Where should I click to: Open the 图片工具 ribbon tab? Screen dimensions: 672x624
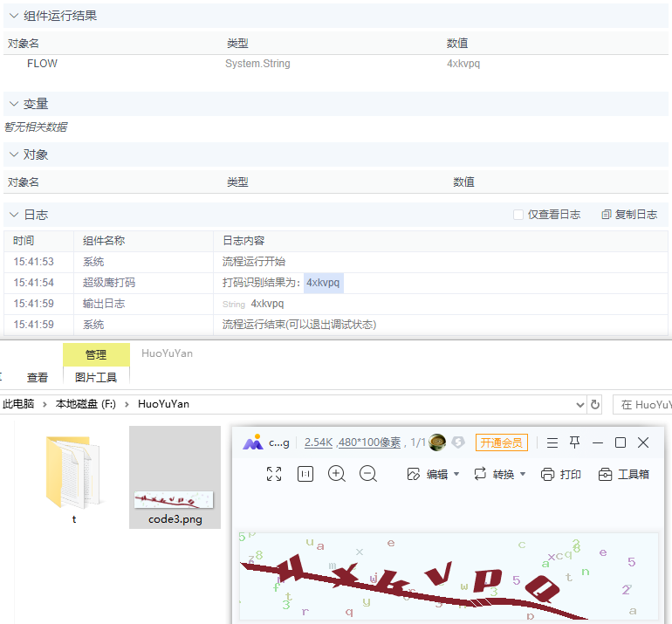pos(96,378)
